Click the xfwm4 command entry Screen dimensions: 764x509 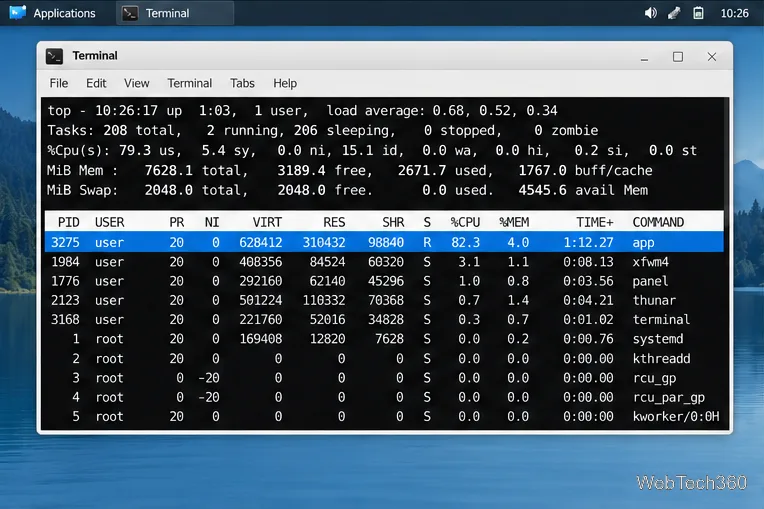point(650,262)
